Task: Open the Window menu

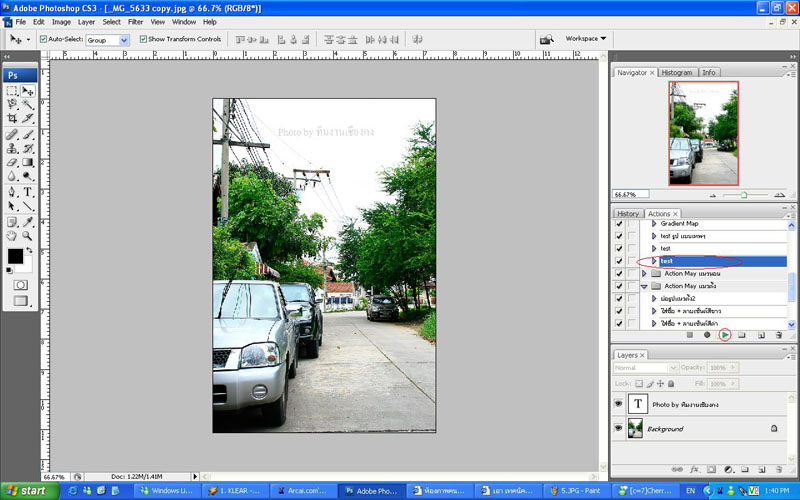Action: pos(184,22)
